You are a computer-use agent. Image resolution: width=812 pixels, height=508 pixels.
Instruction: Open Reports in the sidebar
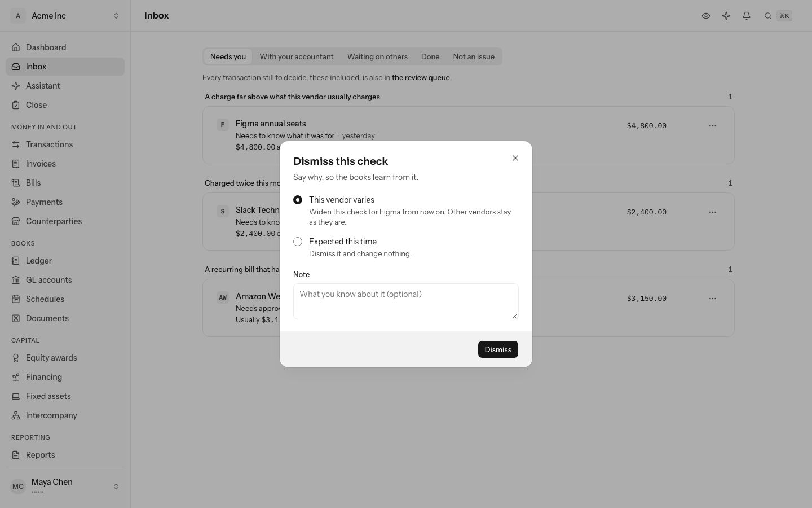pyautogui.click(x=65, y=455)
